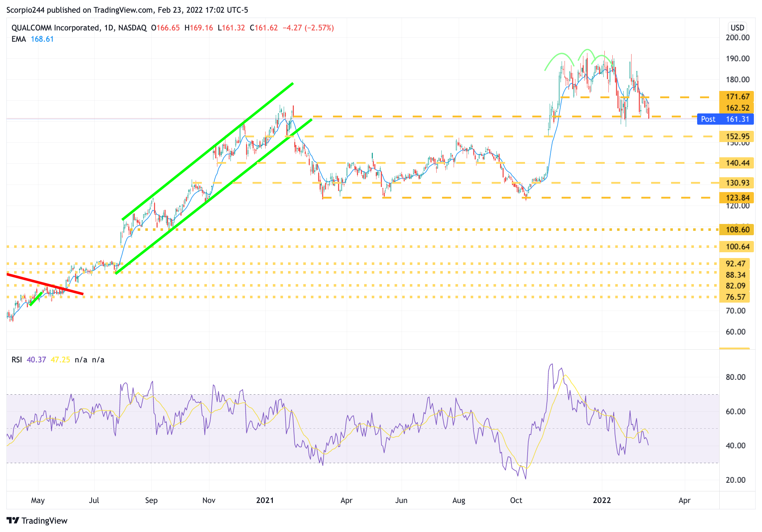Select the 171.67 price level tag

(737, 96)
